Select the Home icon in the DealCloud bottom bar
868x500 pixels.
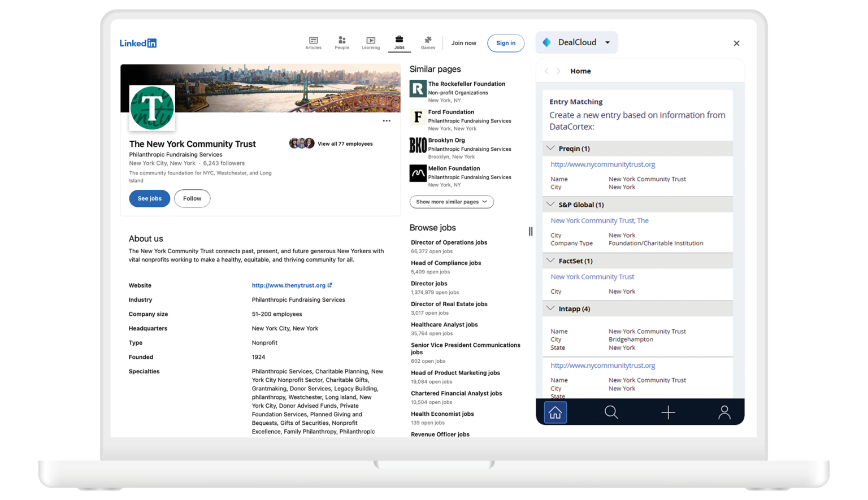coord(555,412)
